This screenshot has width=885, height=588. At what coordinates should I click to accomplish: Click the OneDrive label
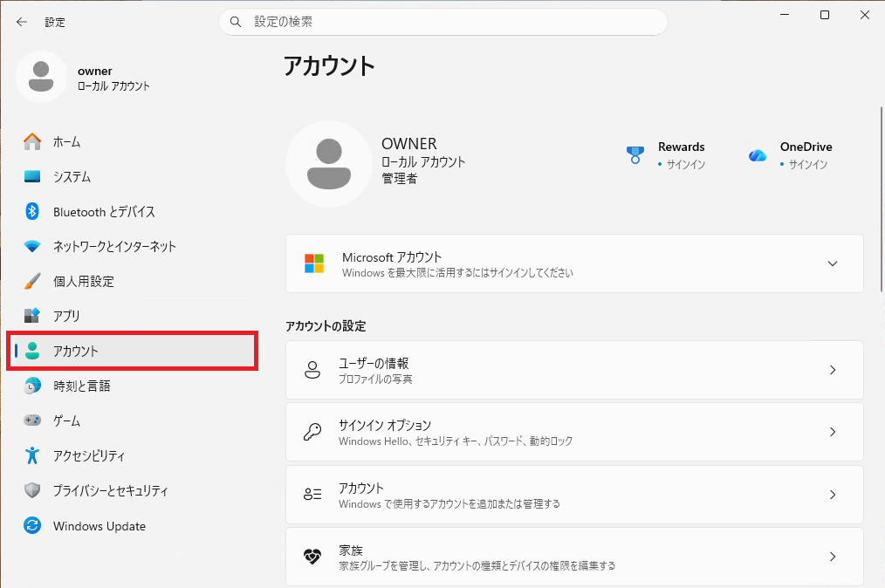[x=806, y=147]
